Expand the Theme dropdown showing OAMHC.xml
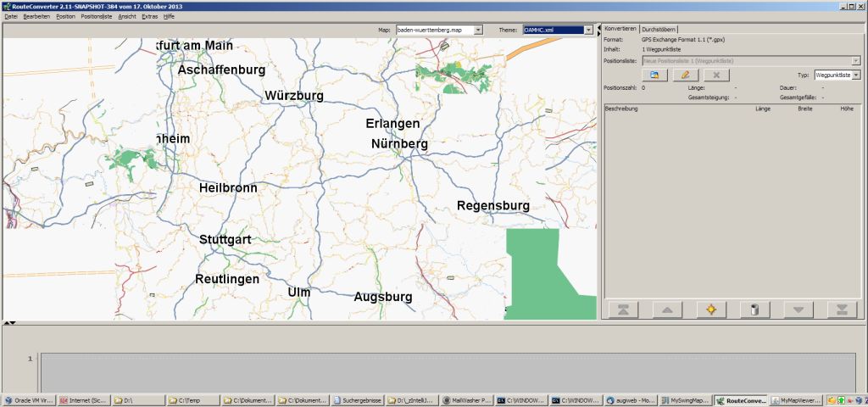868x407 pixels. (x=588, y=30)
